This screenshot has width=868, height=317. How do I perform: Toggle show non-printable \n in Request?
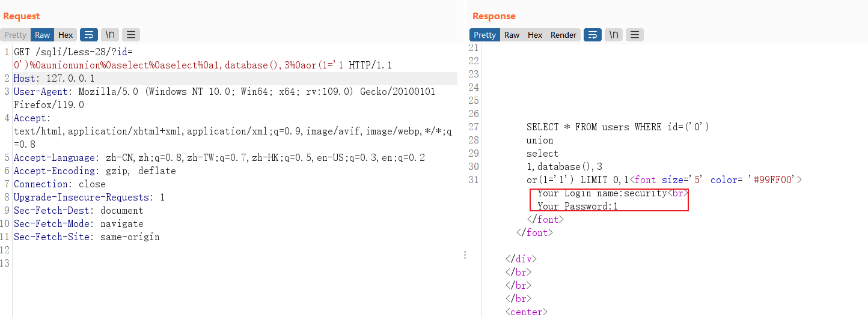click(109, 35)
